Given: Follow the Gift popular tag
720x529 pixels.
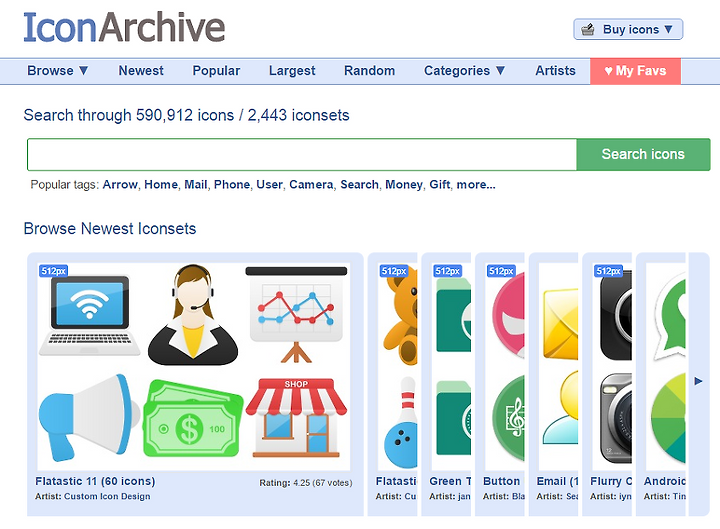Looking at the screenshot, I should click(x=439, y=185).
